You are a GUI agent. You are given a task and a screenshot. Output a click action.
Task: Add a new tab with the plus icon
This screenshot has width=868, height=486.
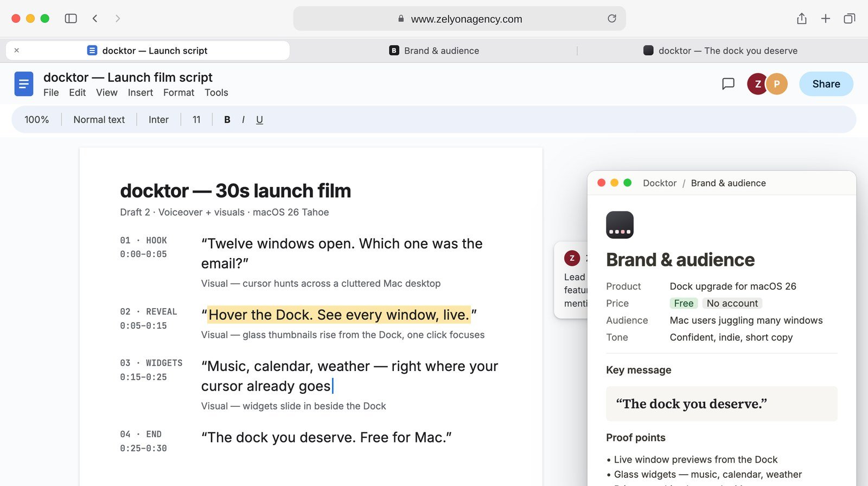click(826, 18)
